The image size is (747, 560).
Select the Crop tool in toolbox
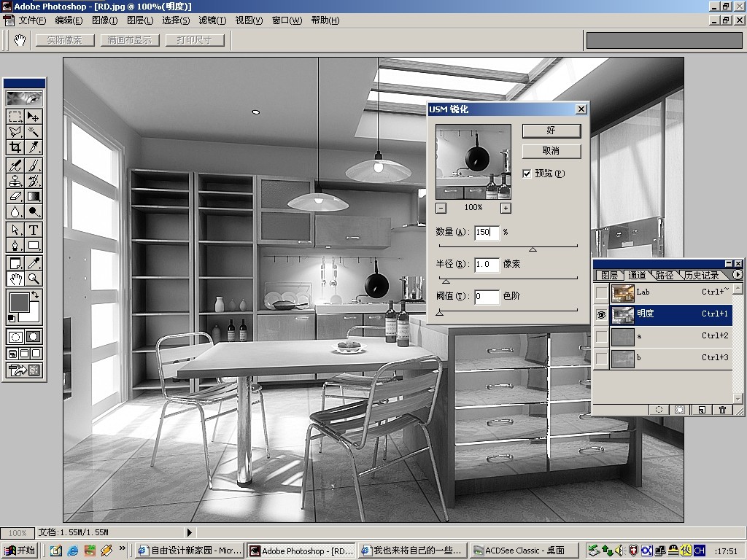pos(15,147)
